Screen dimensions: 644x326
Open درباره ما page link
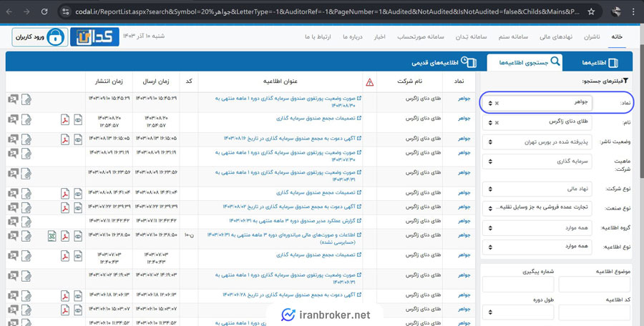(x=353, y=36)
